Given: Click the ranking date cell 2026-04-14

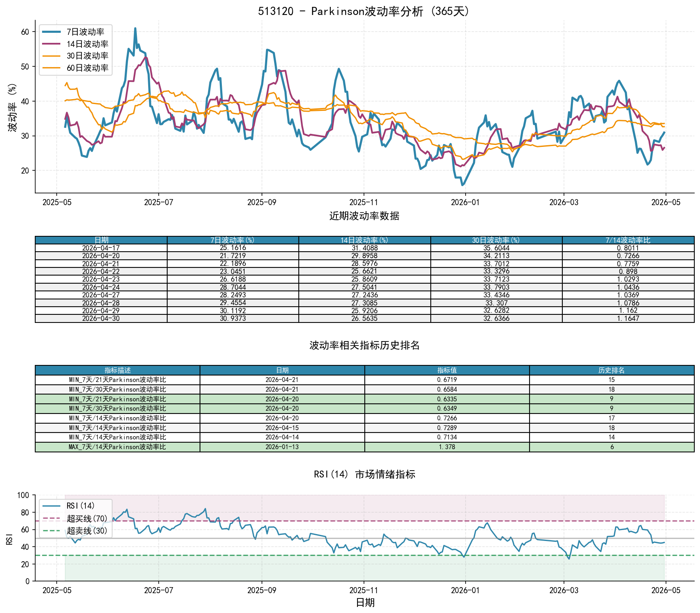Looking at the screenshot, I should (x=282, y=437).
